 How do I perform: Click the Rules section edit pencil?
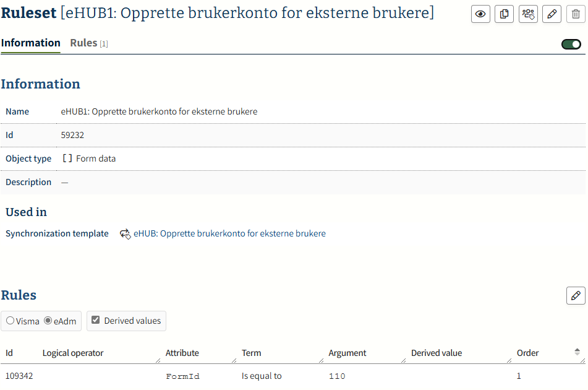576,296
